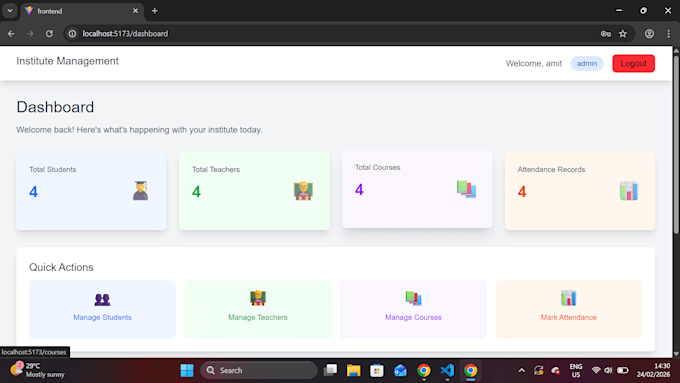Viewport: 680px width, 383px height.
Task: Open the Windows Start menu
Action: 187,370
